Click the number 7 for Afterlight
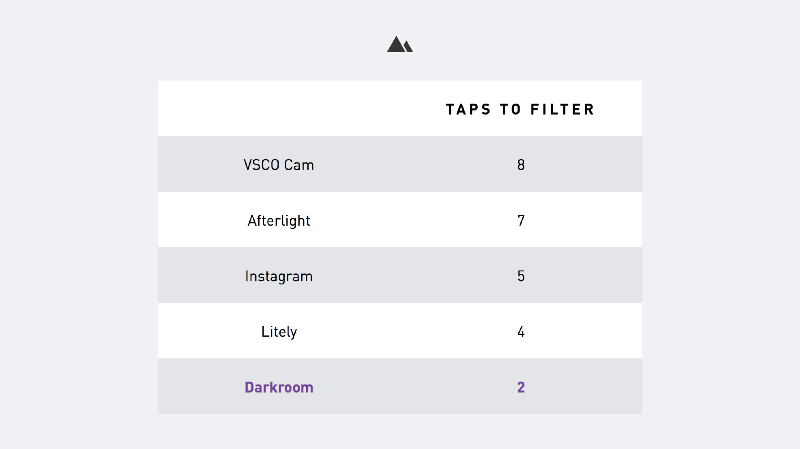Image resolution: width=800 pixels, height=449 pixels. tap(521, 220)
